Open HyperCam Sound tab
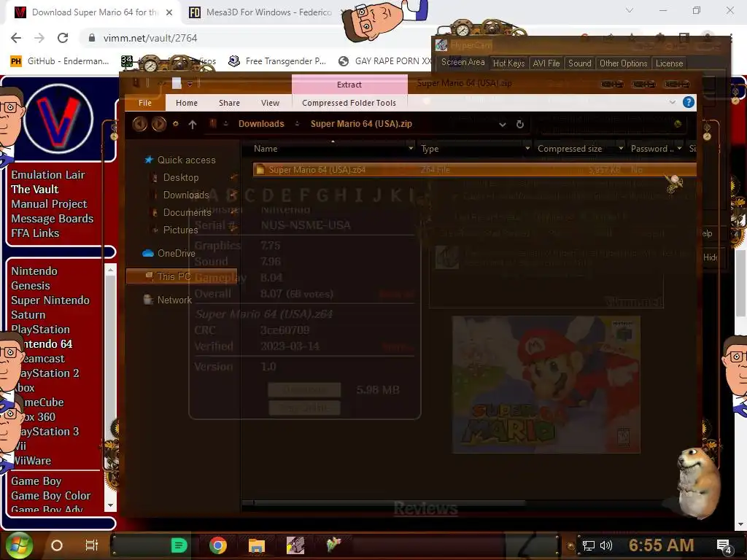The height and width of the screenshot is (560, 747). pyautogui.click(x=579, y=63)
